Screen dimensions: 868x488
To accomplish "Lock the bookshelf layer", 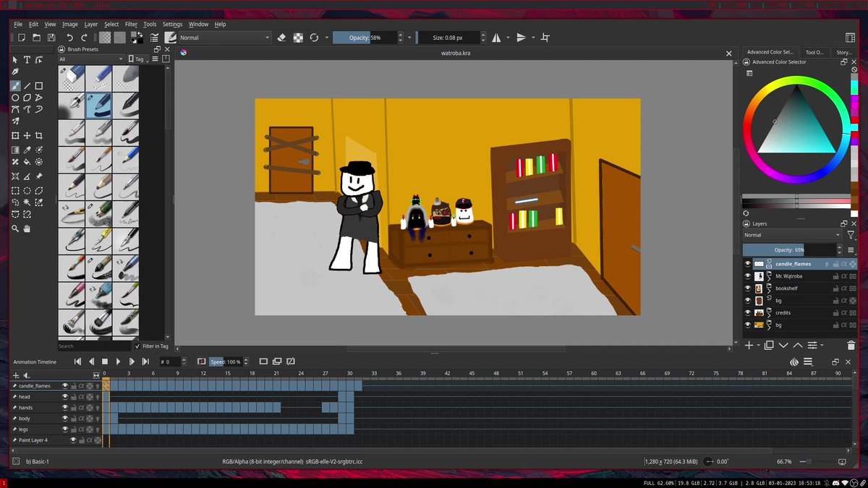I will [835, 288].
